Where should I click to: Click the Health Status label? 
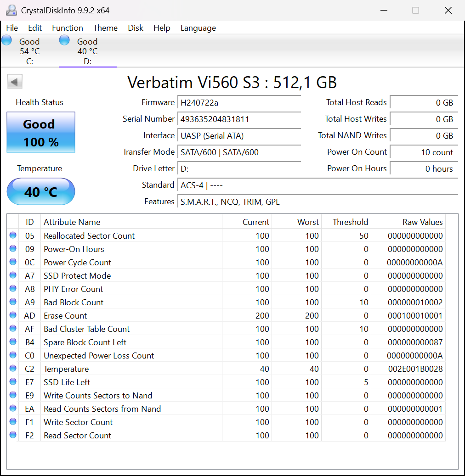coord(40,102)
